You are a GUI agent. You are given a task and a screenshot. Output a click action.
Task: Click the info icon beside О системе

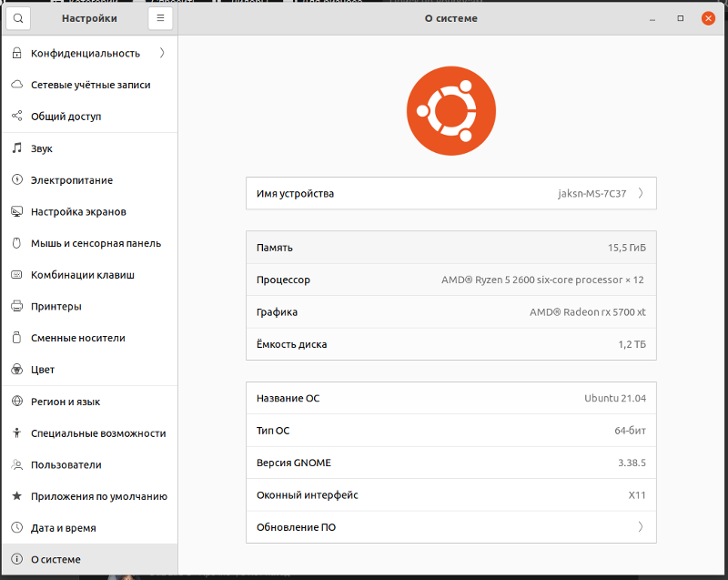tap(16, 559)
